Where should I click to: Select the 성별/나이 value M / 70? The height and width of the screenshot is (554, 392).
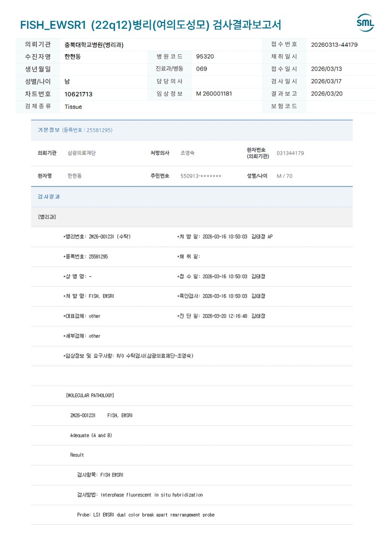click(x=284, y=176)
